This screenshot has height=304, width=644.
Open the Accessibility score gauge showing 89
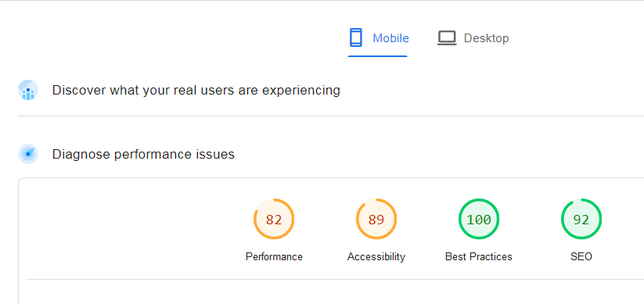coord(376,219)
